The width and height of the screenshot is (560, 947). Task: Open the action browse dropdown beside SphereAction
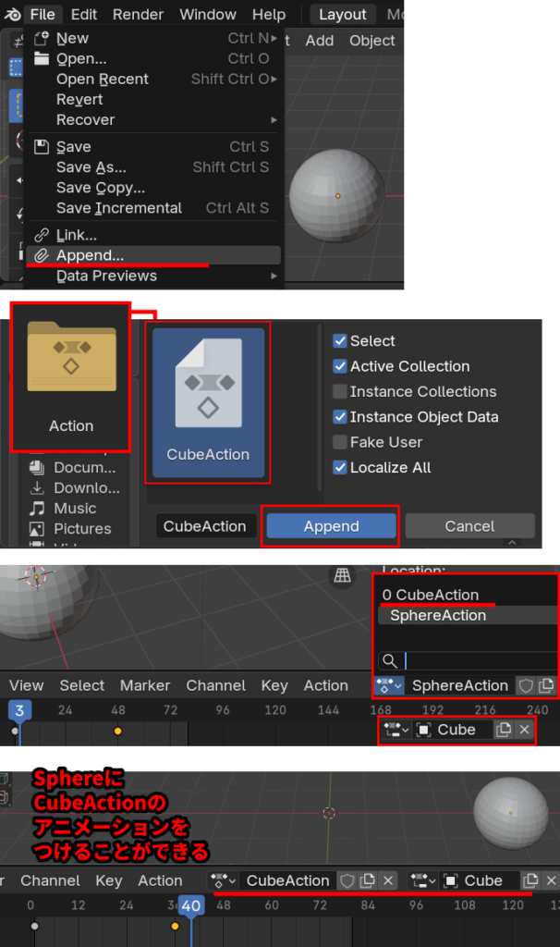click(389, 685)
